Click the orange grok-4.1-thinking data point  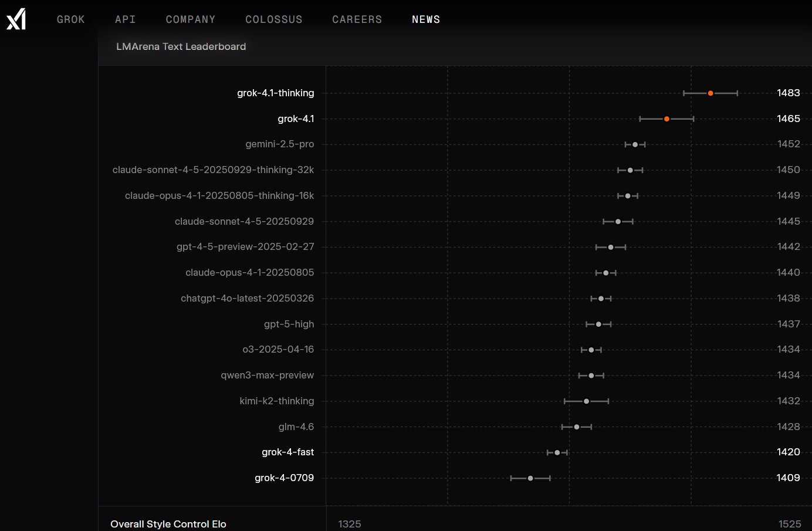(710, 93)
